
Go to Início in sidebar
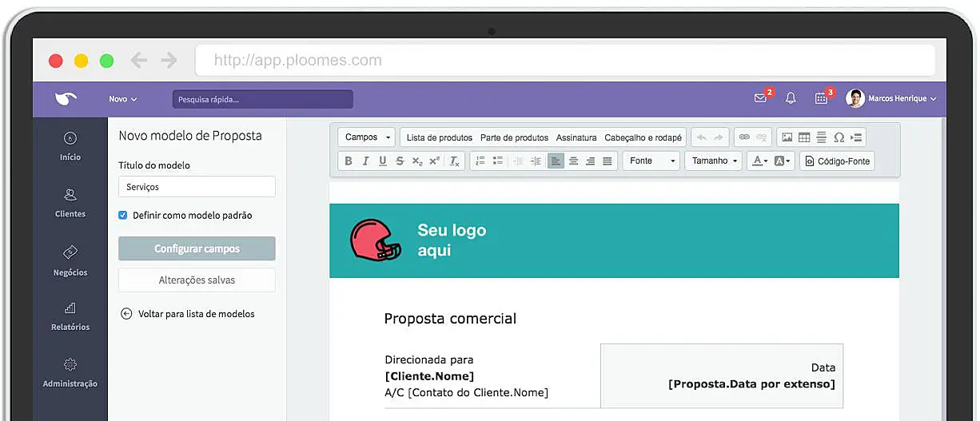point(70,146)
